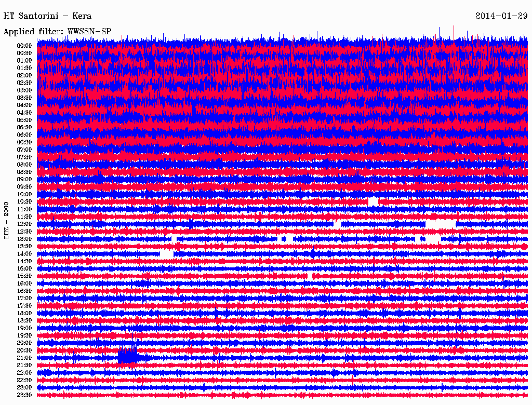Click the 12:00 time label
Screen dimensions: 532x405
24,224
